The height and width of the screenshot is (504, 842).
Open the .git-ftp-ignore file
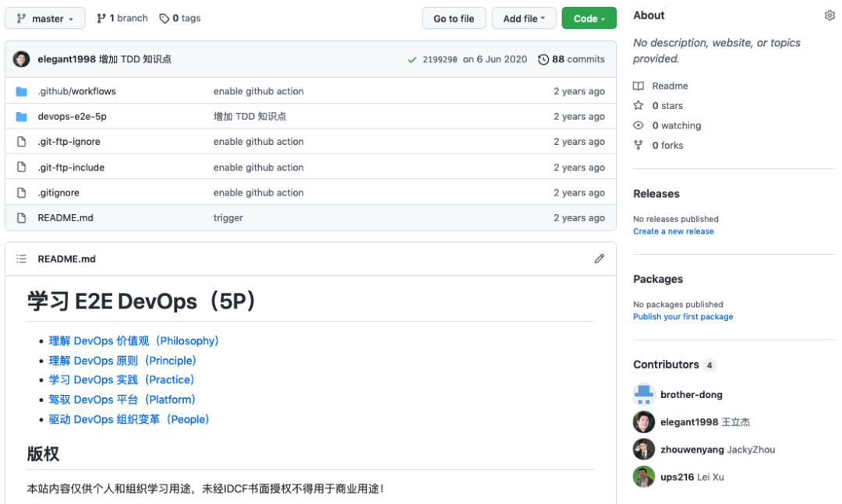69,142
